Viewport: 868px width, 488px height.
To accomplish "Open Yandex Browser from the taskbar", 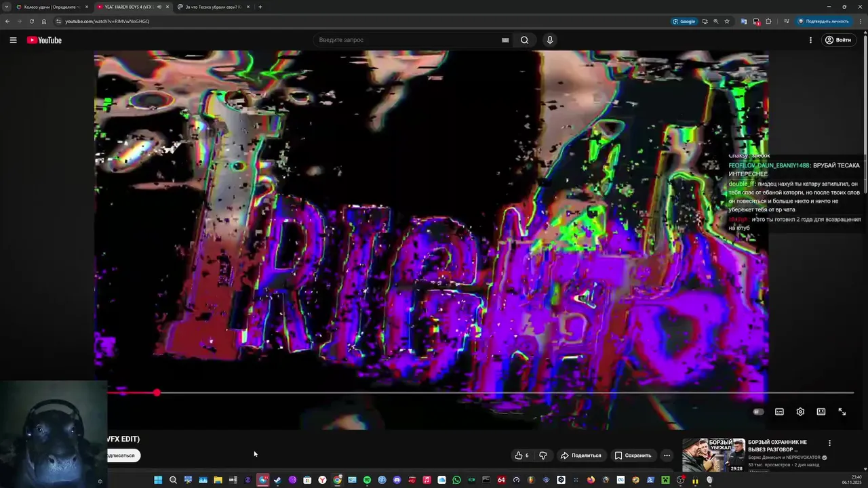I will pyautogui.click(x=322, y=480).
